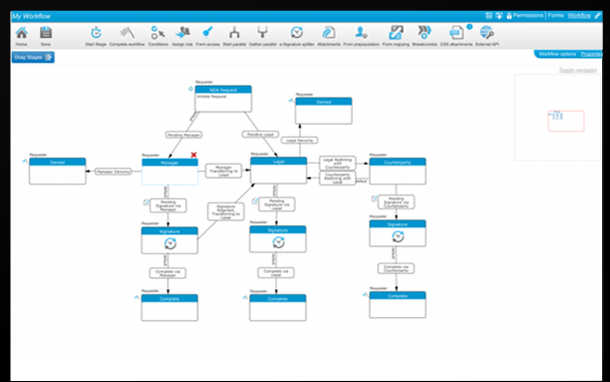Screen dimensions: 610x382
Task: Select the Denied stage above Legal
Action: click(324, 111)
